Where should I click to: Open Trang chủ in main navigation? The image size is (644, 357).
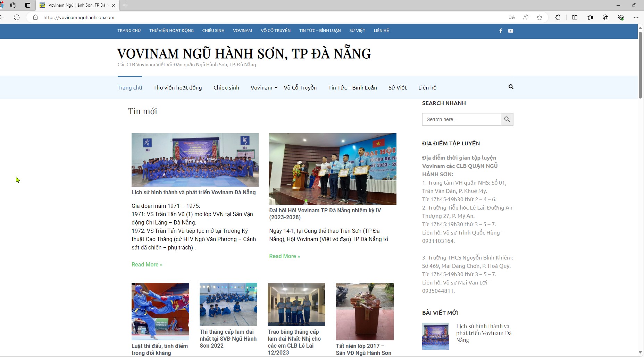tap(130, 87)
